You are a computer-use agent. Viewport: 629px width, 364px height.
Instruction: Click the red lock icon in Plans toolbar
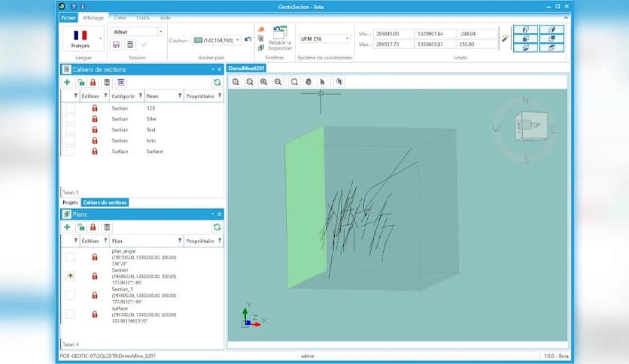tap(93, 227)
